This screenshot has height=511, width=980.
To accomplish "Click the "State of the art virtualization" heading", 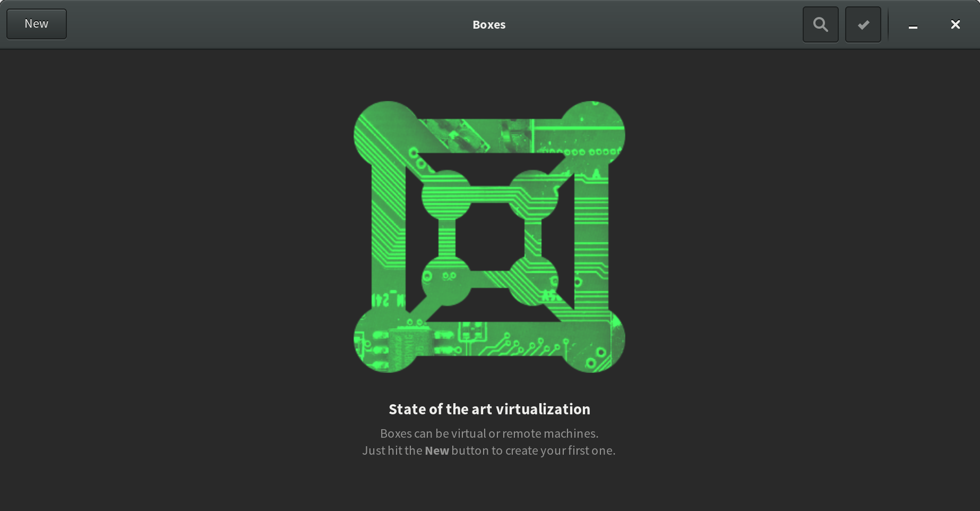I will click(489, 409).
